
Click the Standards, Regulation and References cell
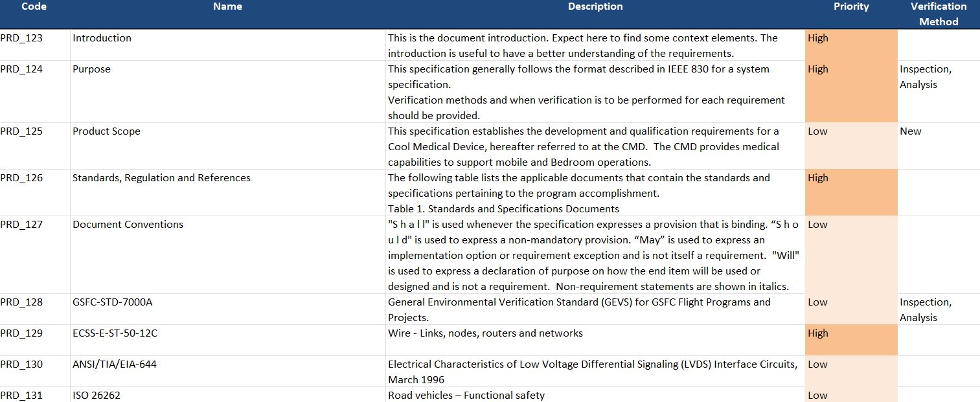tap(161, 178)
